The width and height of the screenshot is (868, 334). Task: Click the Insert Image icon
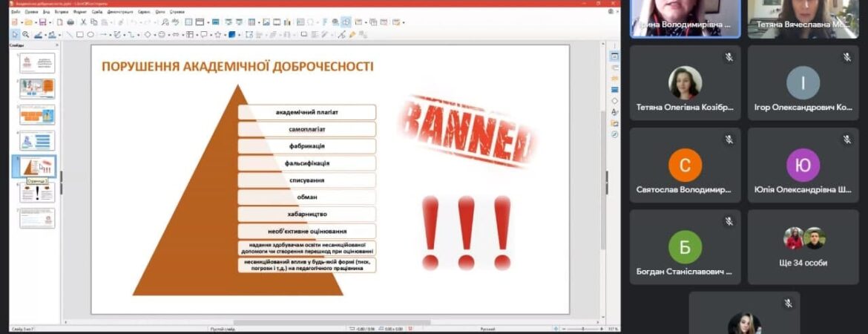(x=266, y=22)
